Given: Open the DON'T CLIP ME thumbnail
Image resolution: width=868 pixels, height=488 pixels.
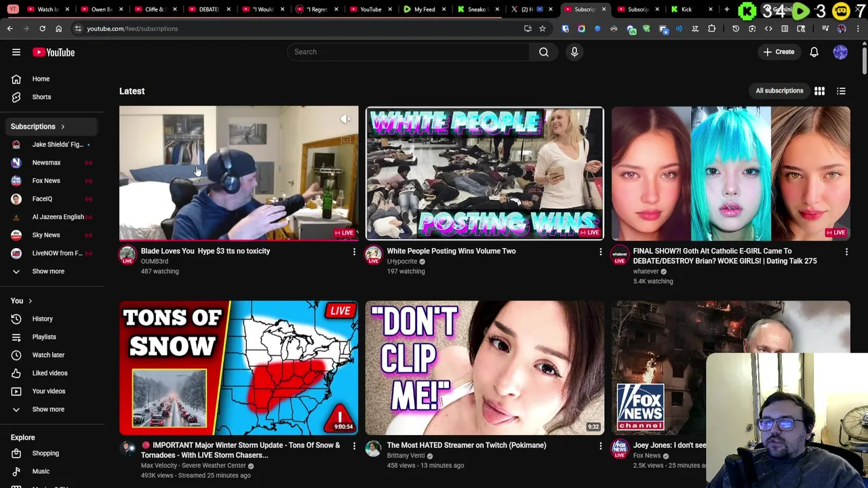Looking at the screenshot, I should tap(484, 367).
